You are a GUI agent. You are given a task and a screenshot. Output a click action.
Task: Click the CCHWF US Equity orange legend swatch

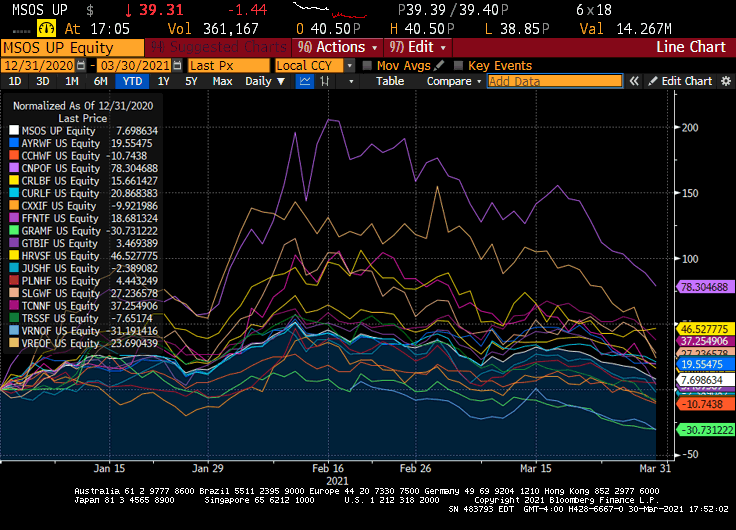[14, 155]
